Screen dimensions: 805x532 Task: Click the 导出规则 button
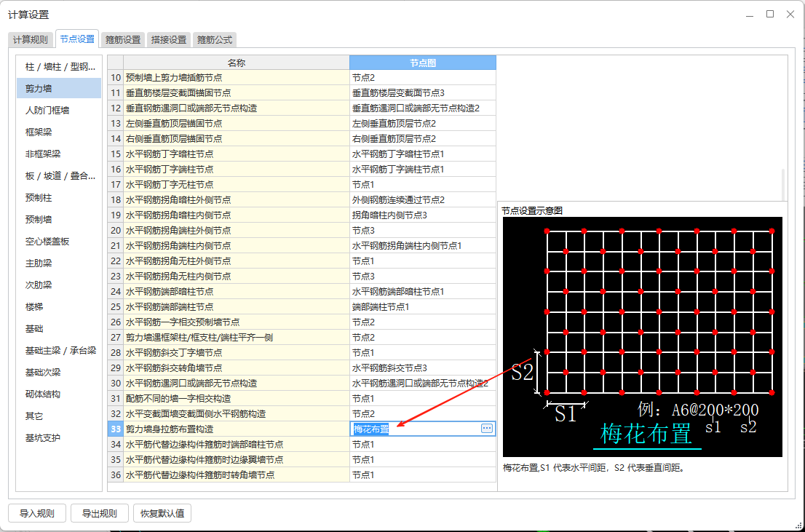coord(100,513)
